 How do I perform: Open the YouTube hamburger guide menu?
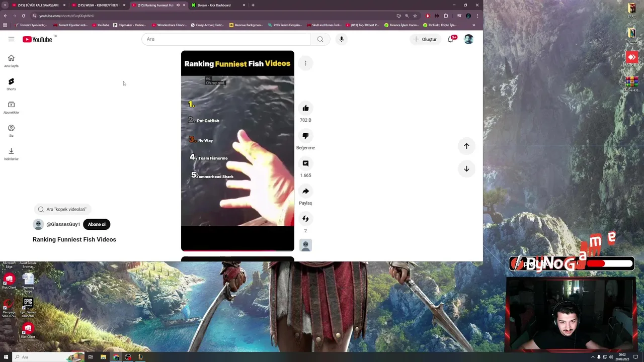coord(11,39)
